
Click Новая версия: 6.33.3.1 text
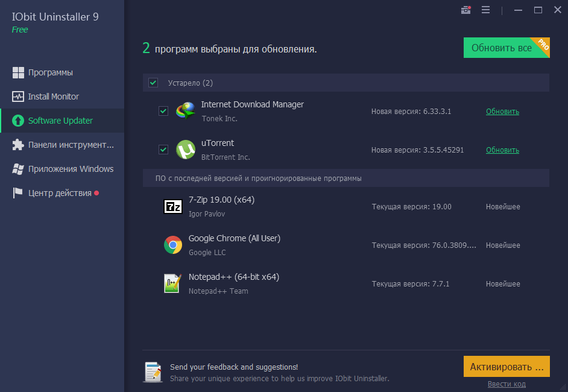[x=411, y=112]
